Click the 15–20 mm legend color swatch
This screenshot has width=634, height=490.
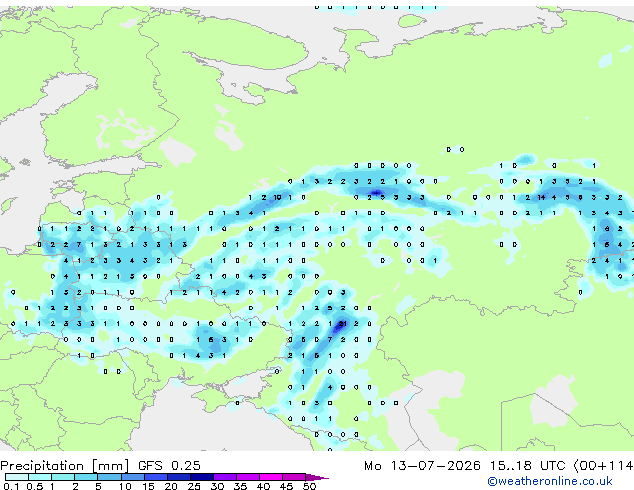click(155, 477)
